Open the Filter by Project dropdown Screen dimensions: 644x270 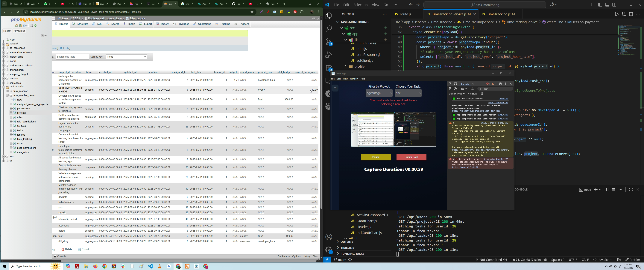pos(379,93)
